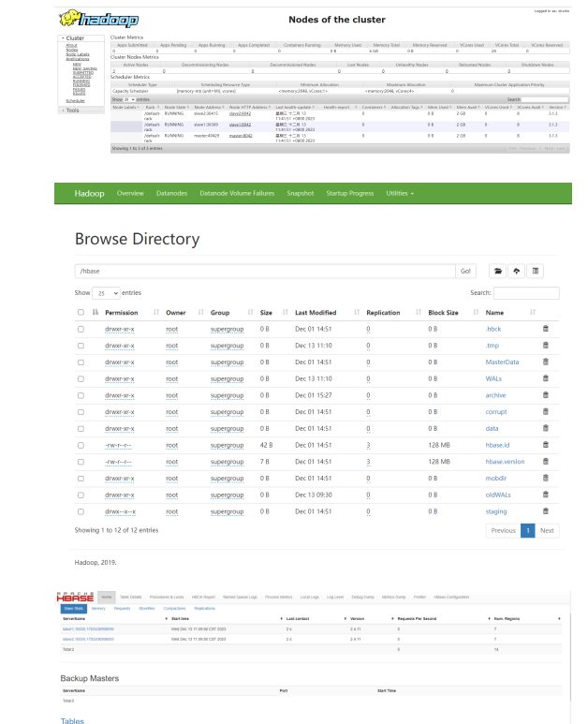The height and width of the screenshot is (724, 588).
Task: Open Scheduler link in YARN sidebar
Action: [x=75, y=100]
